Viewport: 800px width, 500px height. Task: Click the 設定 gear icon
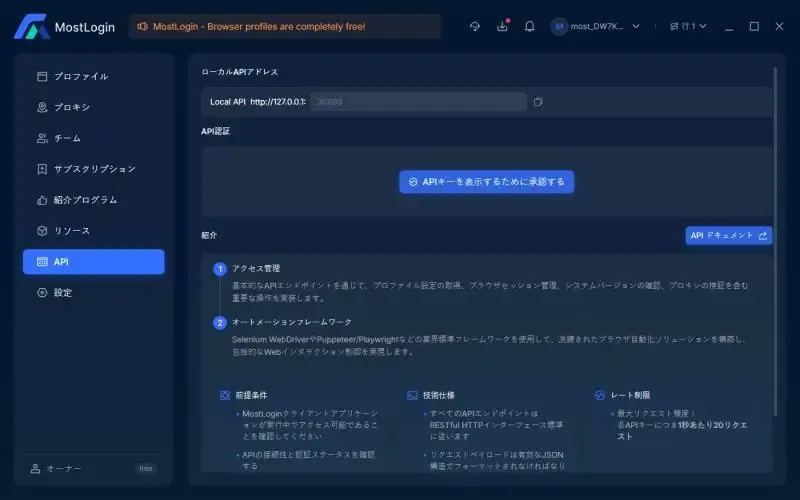click(42, 292)
